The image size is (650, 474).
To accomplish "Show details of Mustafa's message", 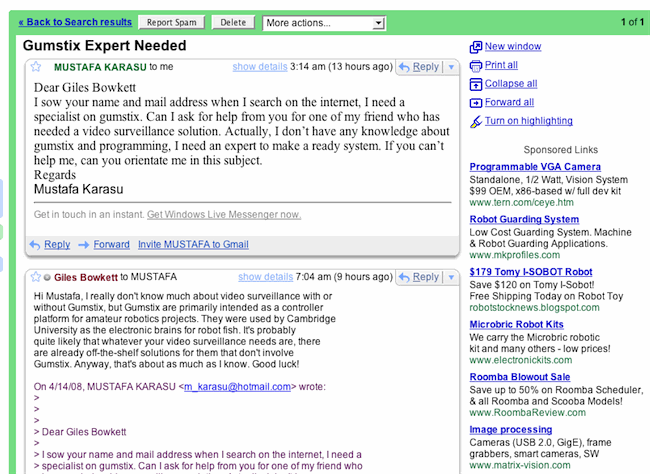I will tap(260, 67).
